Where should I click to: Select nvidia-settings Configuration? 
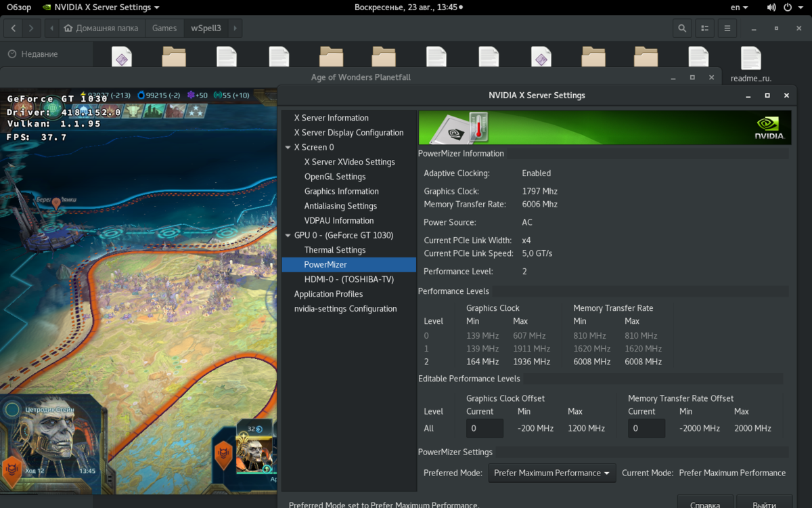tap(345, 309)
